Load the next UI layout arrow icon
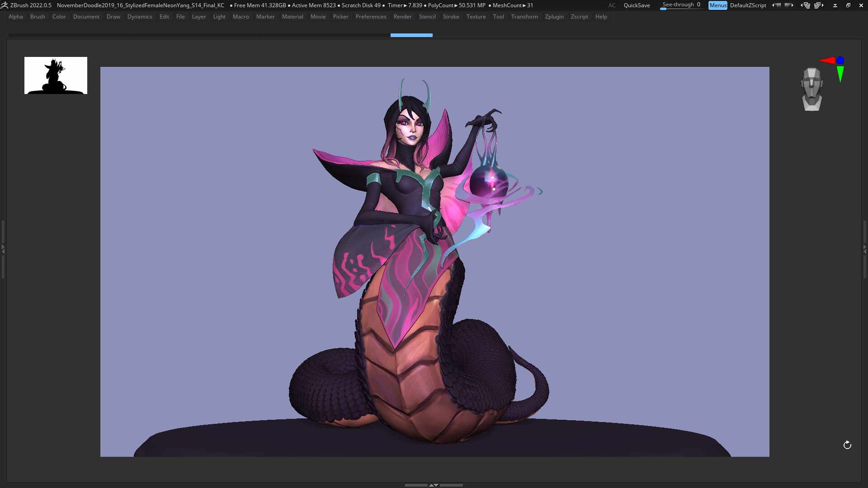 click(819, 5)
